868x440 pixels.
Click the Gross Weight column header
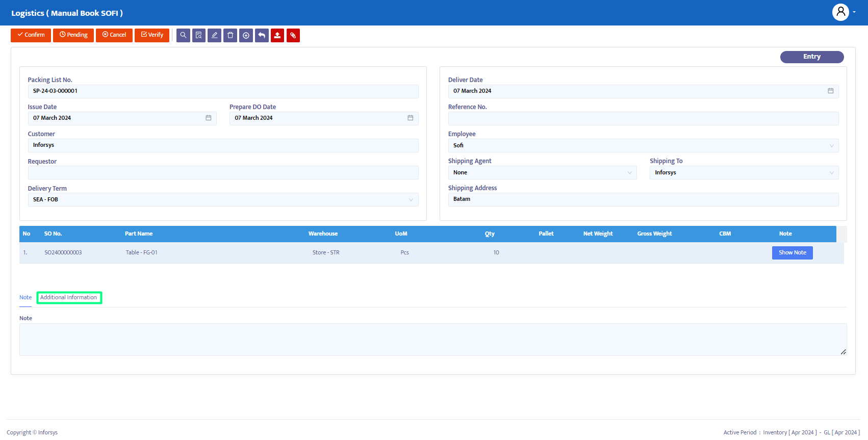point(654,234)
